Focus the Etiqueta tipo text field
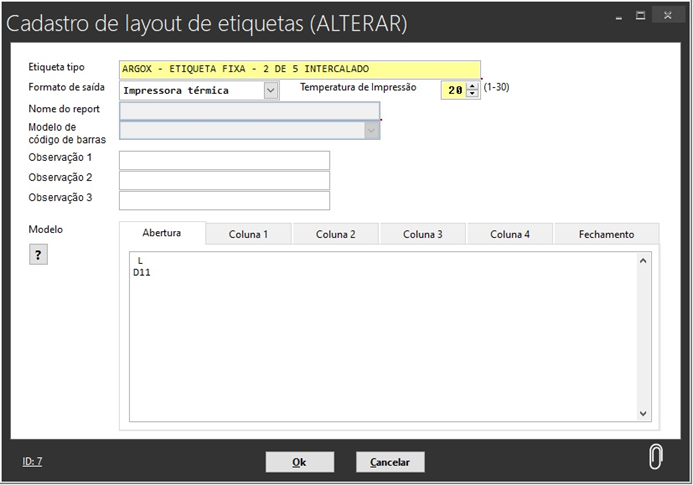Viewport: 693px width, 485px height. click(298, 69)
